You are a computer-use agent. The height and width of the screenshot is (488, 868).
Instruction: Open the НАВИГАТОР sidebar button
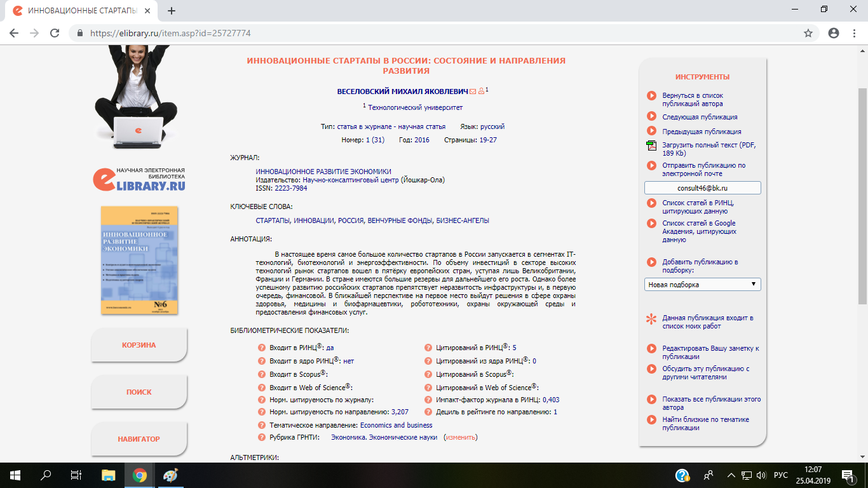139,439
